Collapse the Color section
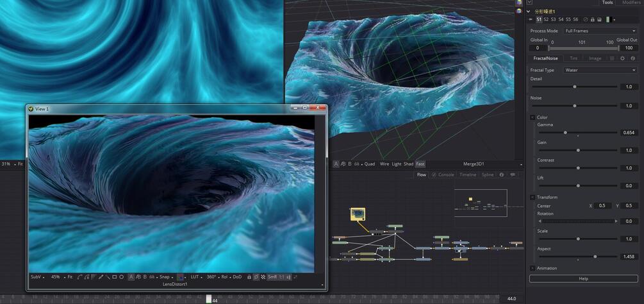Image resolution: width=644 pixels, height=304 pixels. click(533, 117)
